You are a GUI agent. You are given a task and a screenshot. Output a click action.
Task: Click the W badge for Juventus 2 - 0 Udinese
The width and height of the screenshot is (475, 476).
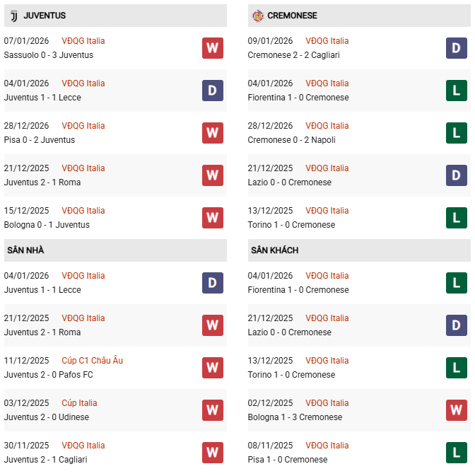pos(212,410)
